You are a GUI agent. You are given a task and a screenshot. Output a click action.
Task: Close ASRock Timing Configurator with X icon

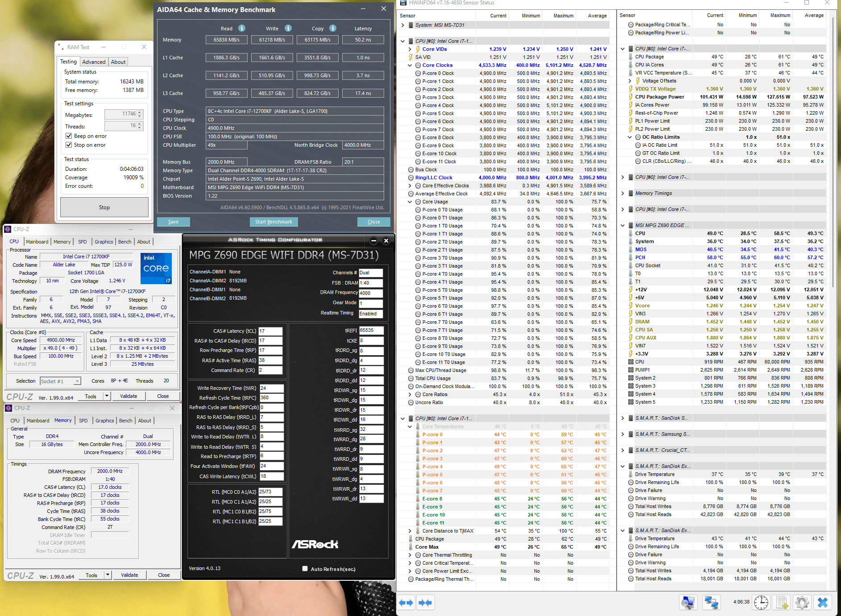pos(386,241)
